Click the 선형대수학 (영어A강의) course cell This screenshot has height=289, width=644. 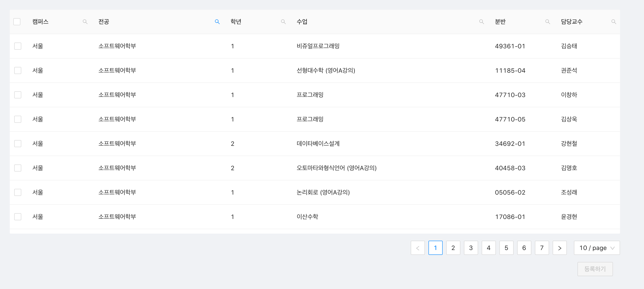(326, 70)
